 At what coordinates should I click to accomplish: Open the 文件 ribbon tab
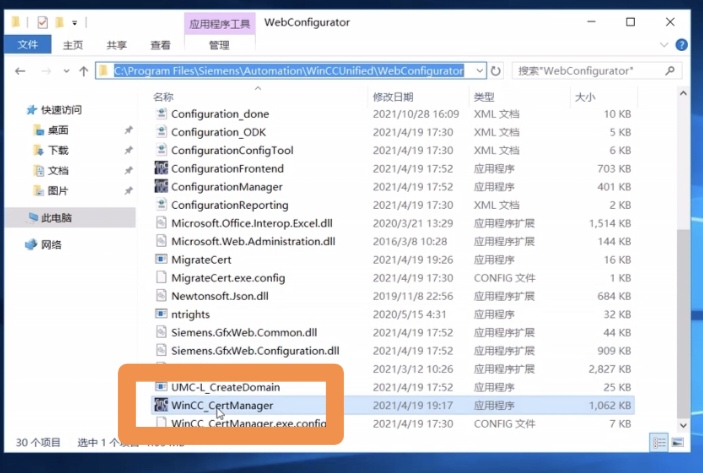coord(28,45)
